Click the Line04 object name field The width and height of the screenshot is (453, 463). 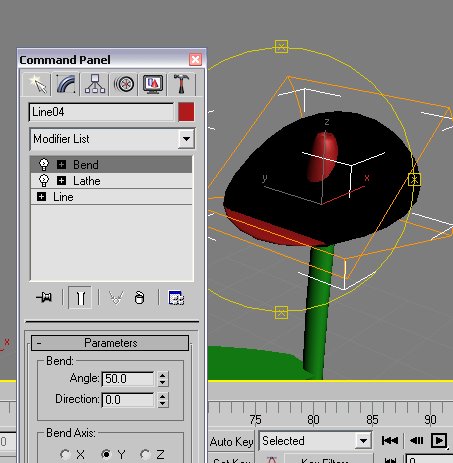[x=101, y=112]
